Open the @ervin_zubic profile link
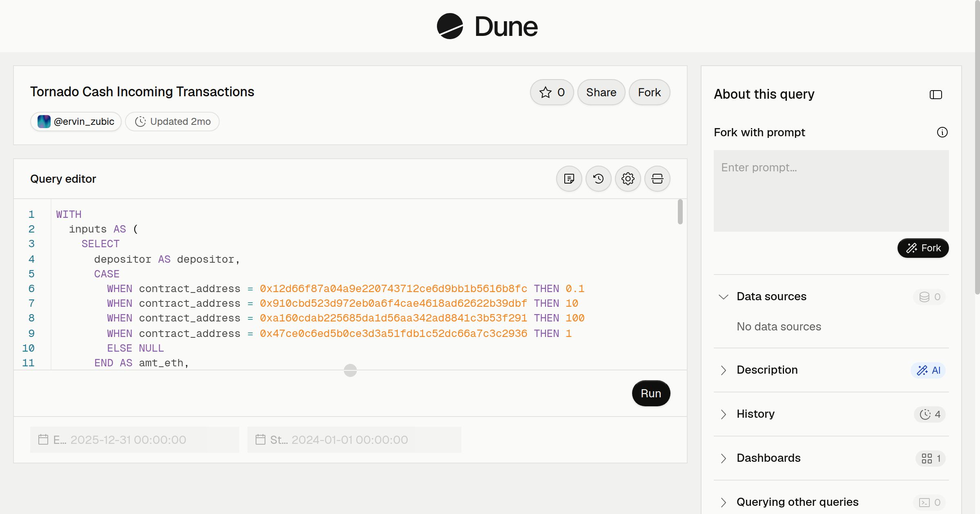This screenshot has height=514, width=980. pos(76,122)
